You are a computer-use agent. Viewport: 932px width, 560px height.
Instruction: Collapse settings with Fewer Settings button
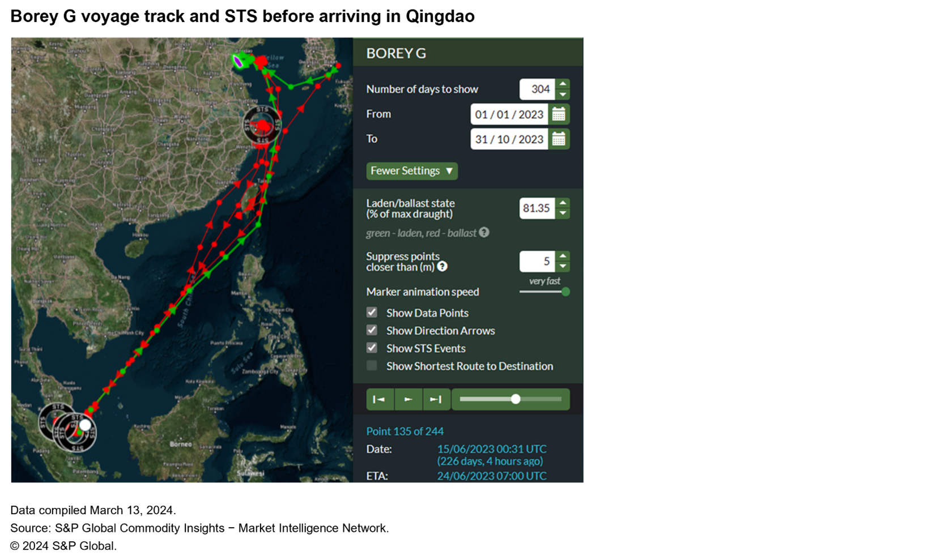coord(411,170)
